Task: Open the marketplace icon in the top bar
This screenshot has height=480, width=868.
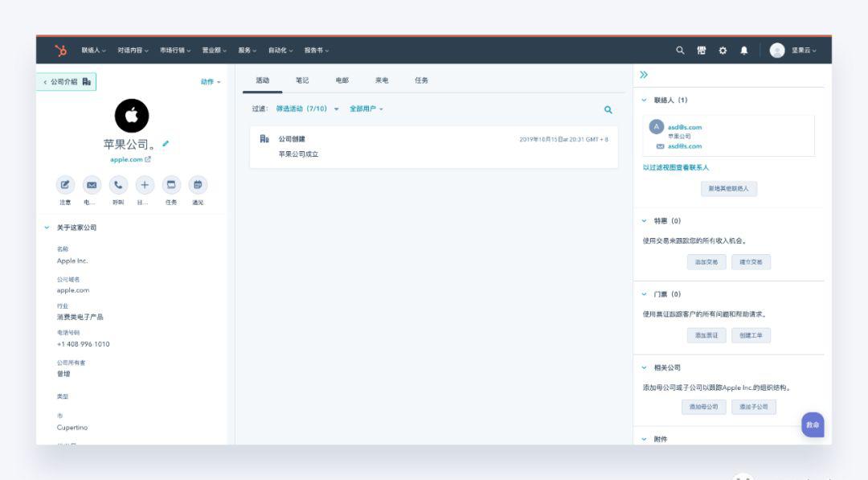Action: tap(702, 51)
